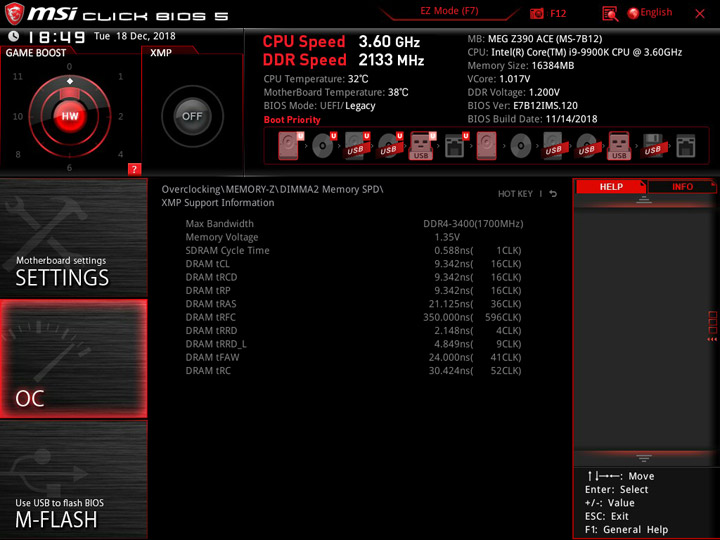
Task: Click the clock icon beside the time
Action: 14,36
